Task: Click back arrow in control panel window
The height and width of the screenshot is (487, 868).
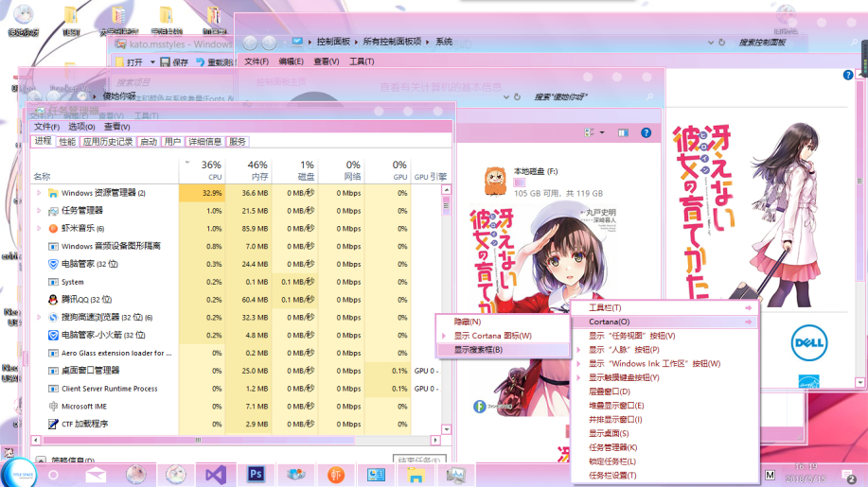Action: [x=250, y=42]
